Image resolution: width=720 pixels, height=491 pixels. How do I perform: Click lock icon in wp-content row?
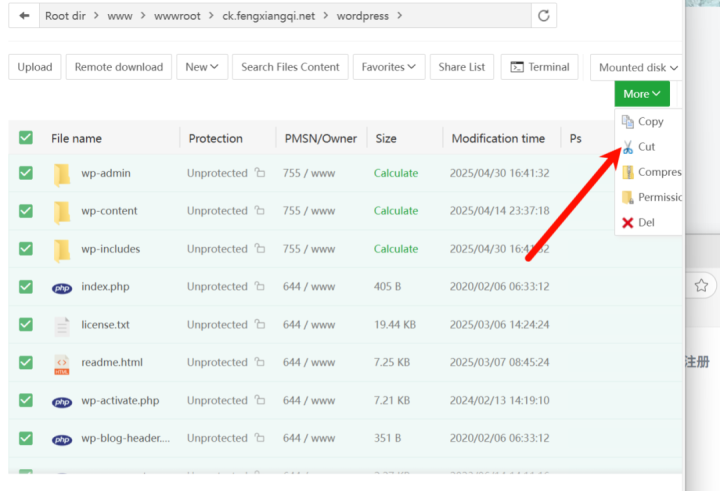click(260, 210)
